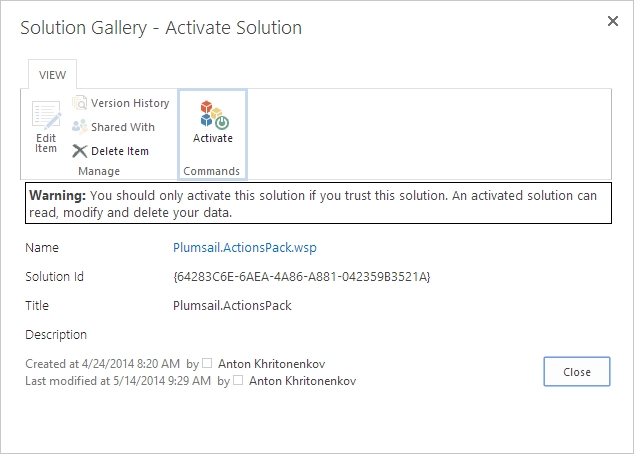Click the Created at 4/24/2014 8:20 AM text
The height and width of the screenshot is (454, 634).
(x=102, y=364)
